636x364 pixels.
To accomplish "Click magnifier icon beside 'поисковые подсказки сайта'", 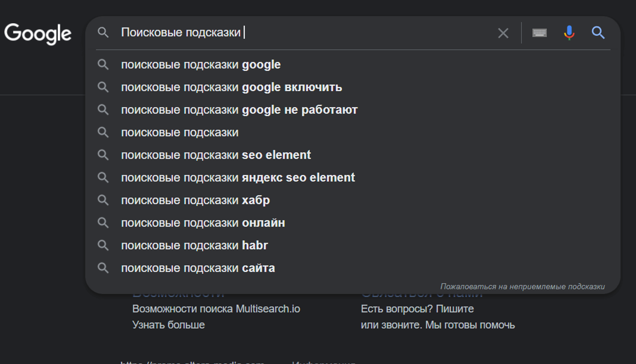I will coord(103,268).
